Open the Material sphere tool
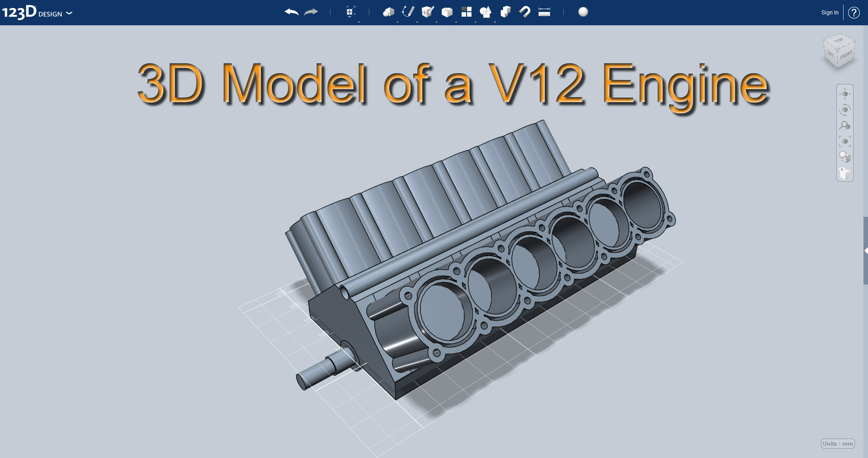 pos(583,12)
